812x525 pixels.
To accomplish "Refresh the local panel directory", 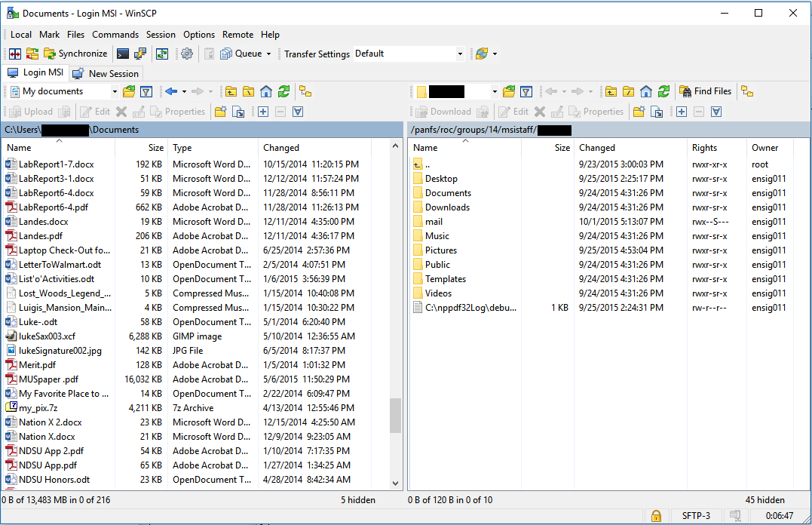I will (283, 91).
